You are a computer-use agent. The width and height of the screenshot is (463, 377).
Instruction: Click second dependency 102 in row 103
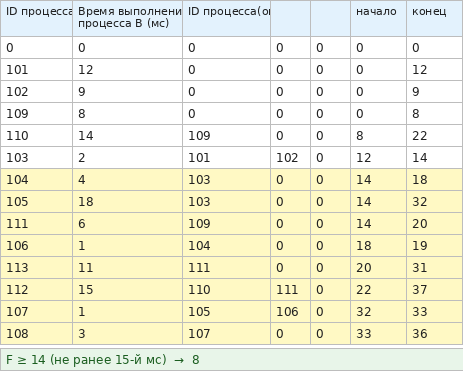click(x=291, y=158)
